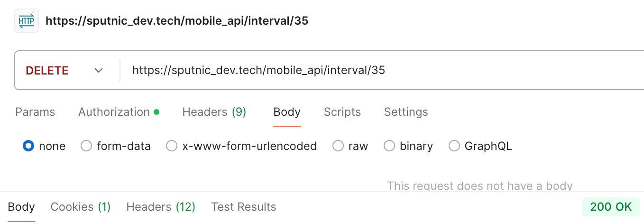Screen dimensions: 644x224
Task: Open the request Headers (9) tab
Action: pos(214,112)
